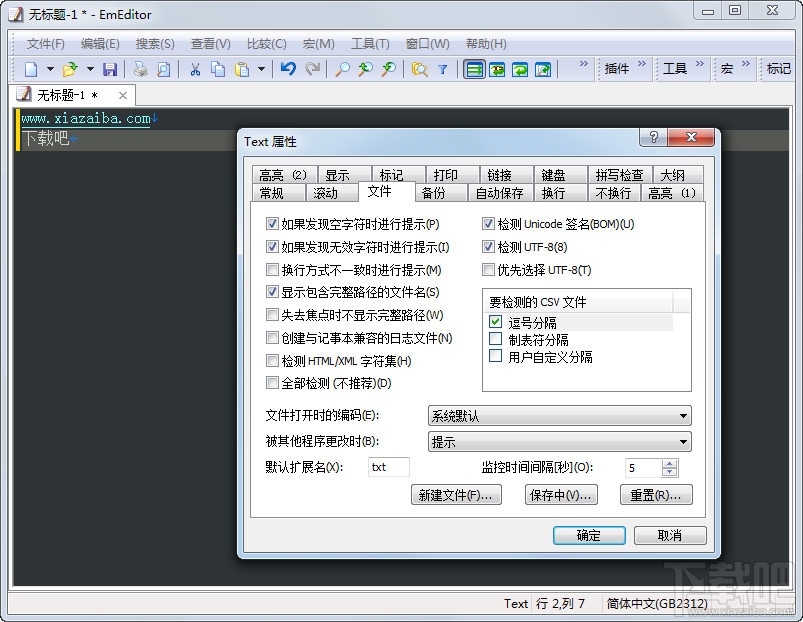Image resolution: width=803 pixels, height=622 pixels.
Task: Click the Cut icon in the toolbar
Action: click(x=195, y=69)
